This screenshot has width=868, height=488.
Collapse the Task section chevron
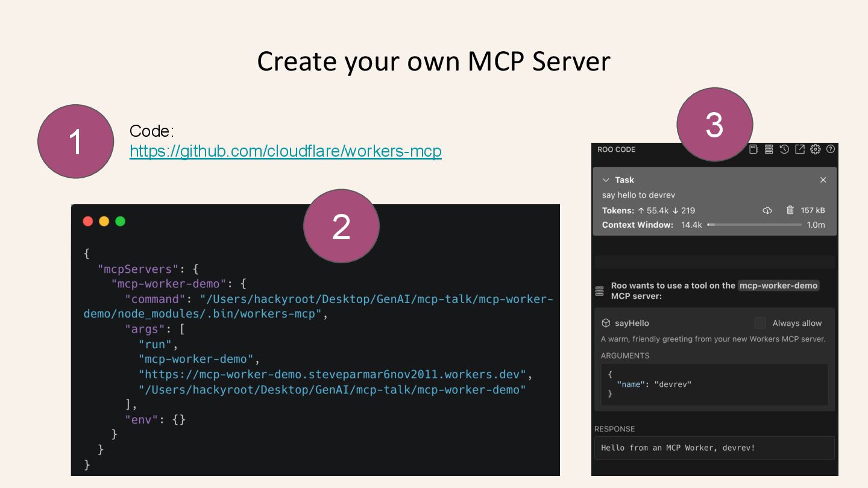coord(606,180)
